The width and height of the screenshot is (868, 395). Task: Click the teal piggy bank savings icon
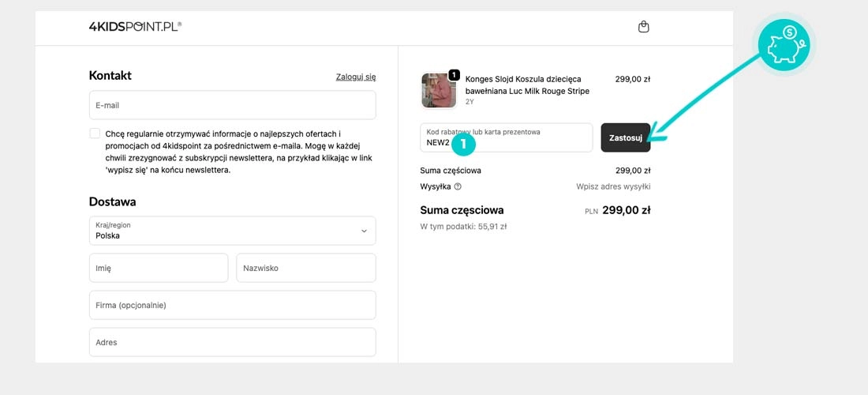pos(784,45)
